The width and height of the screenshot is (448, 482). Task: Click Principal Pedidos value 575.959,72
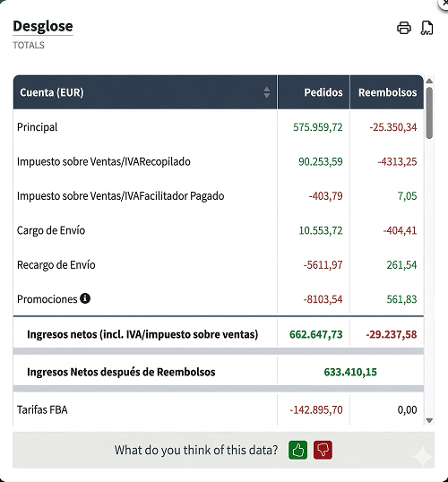317,127
